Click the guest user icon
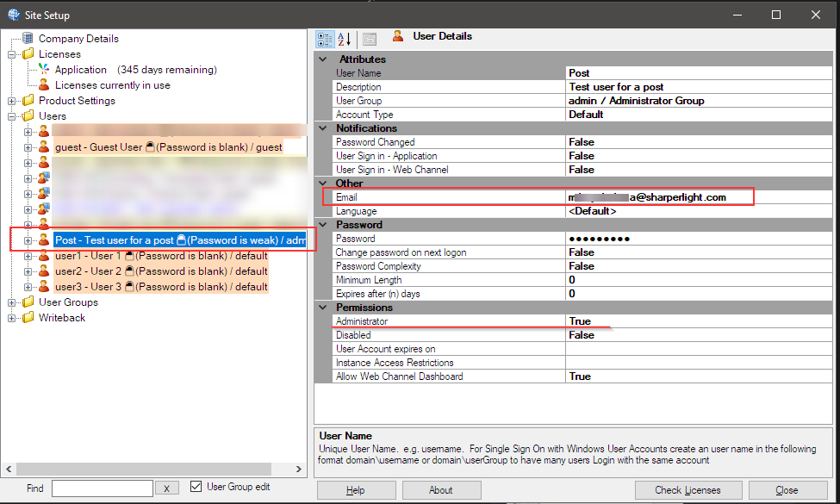This screenshot has height=504, width=840. tap(44, 146)
